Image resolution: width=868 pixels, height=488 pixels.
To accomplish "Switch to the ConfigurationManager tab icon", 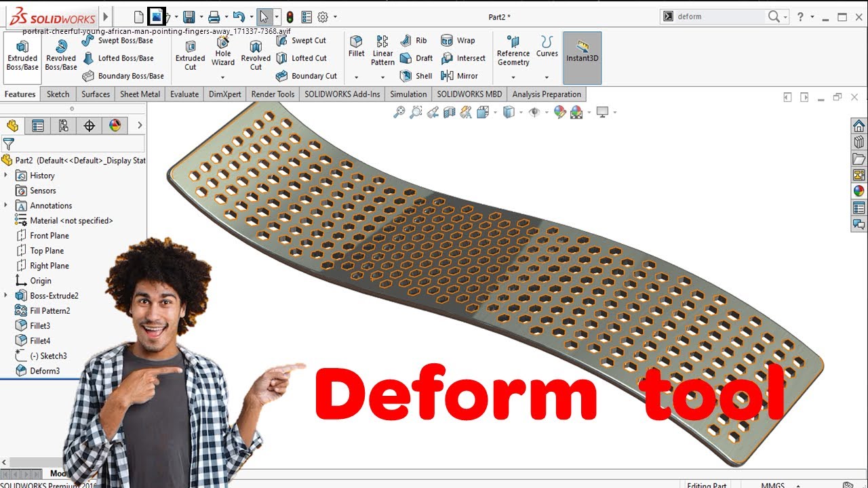I will 64,125.
